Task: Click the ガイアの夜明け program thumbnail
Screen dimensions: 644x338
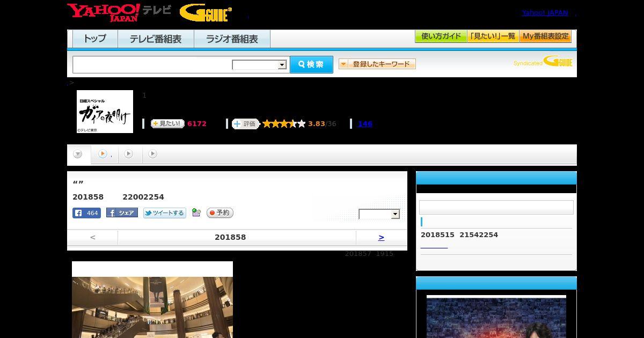Action: pyautogui.click(x=105, y=112)
